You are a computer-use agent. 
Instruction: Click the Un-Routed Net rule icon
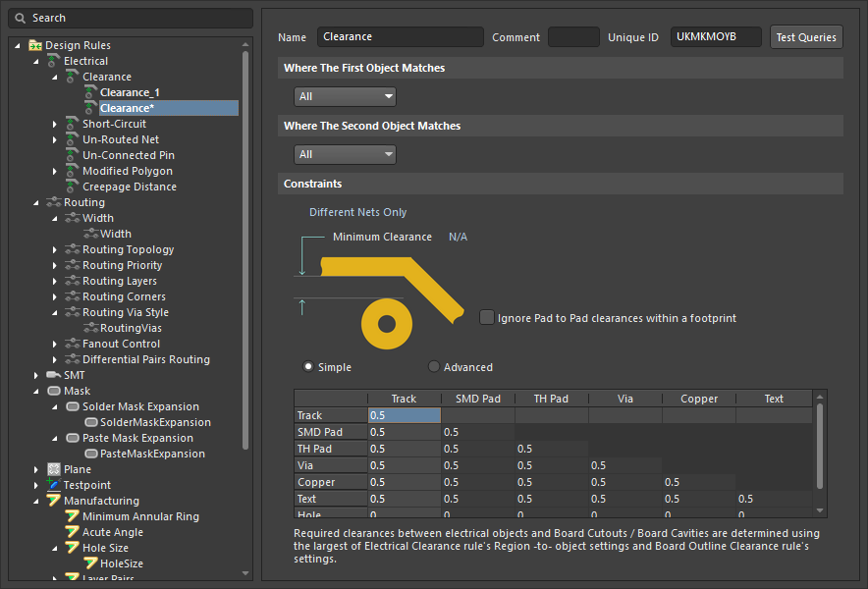pyautogui.click(x=72, y=139)
